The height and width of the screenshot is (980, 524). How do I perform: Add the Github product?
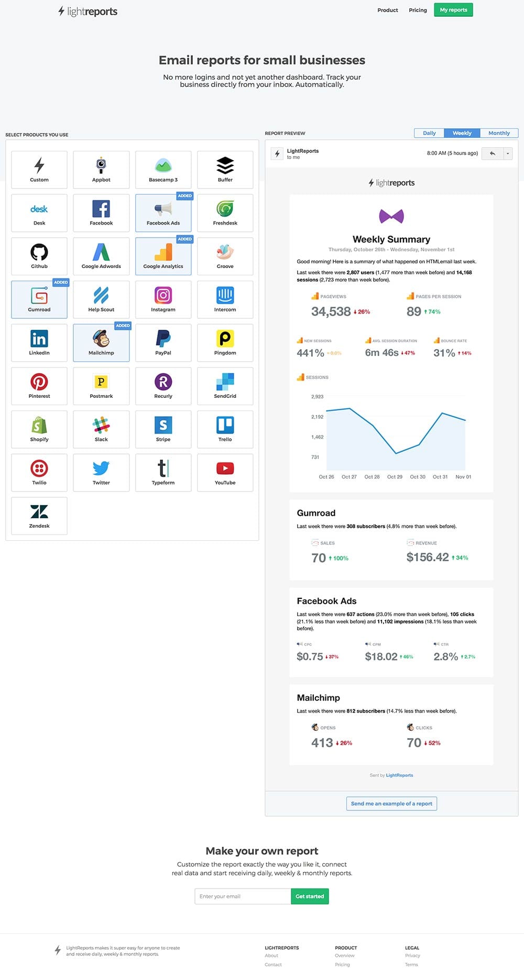(x=39, y=257)
